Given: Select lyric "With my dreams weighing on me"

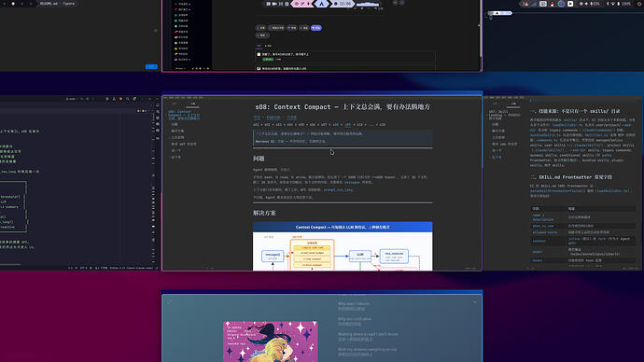Looking at the screenshot, I should coord(367,350).
